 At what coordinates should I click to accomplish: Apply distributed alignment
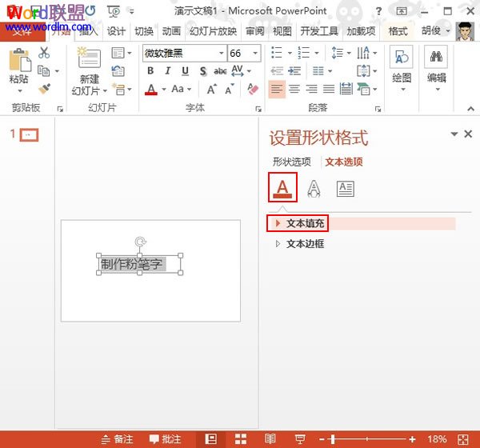[x=346, y=89]
